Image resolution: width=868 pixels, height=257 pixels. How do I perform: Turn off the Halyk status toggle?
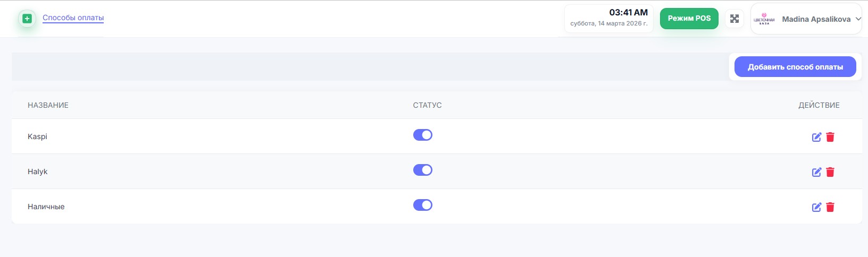coord(423,170)
